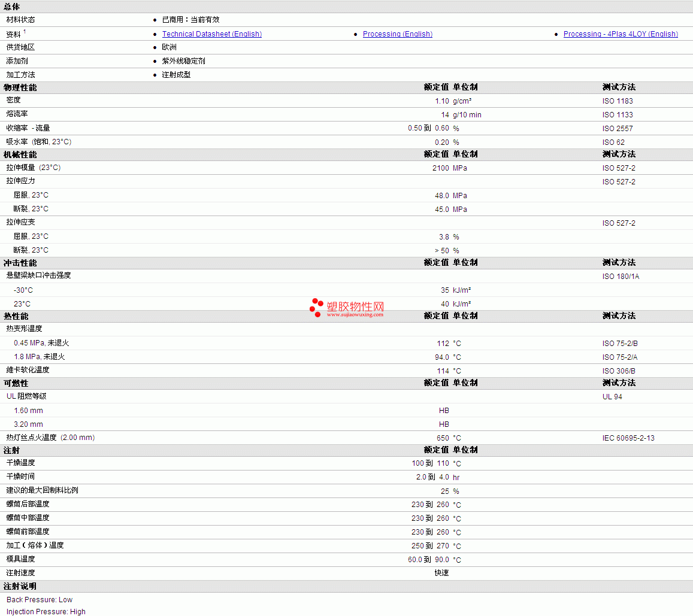Click the footnote superscript next to 资料
The image size is (693, 616).
pyautogui.click(x=25, y=31)
